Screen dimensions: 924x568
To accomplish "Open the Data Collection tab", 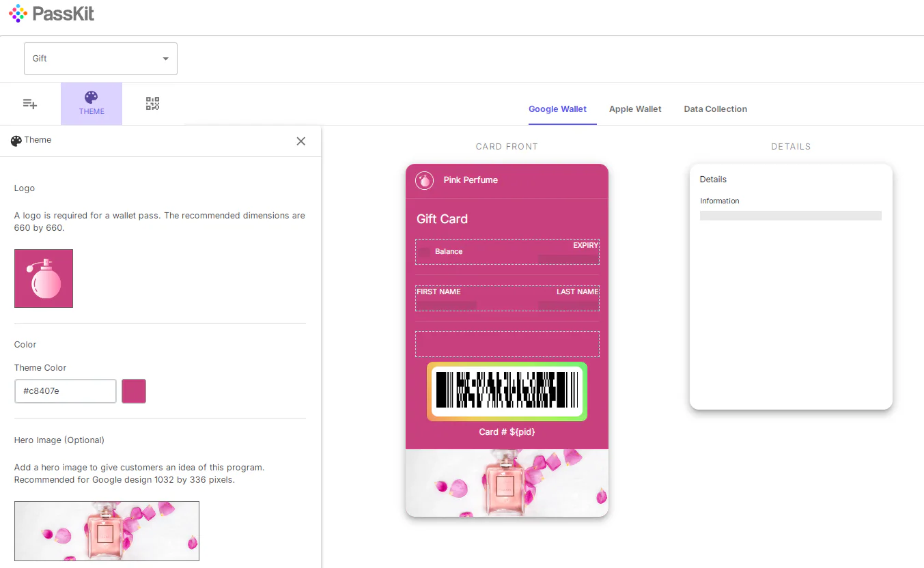I will tap(715, 109).
